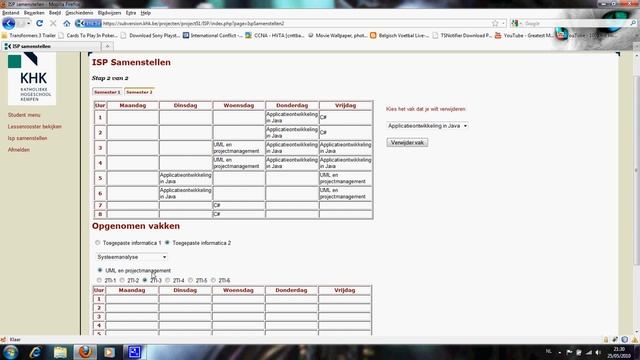Viewport: 640px width, 360px height.
Task: Open Bestand menu
Action: [11, 13]
